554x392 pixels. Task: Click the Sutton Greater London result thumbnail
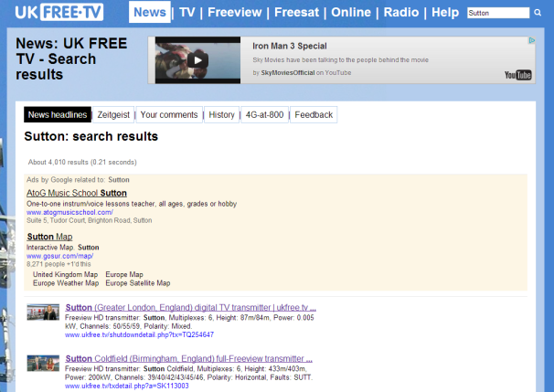click(43, 312)
